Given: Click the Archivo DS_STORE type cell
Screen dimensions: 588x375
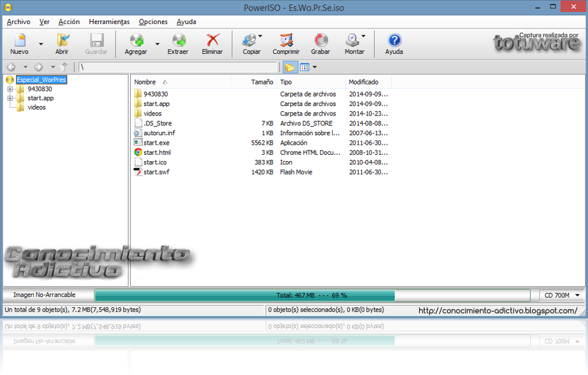Looking at the screenshot, I should (306, 123).
